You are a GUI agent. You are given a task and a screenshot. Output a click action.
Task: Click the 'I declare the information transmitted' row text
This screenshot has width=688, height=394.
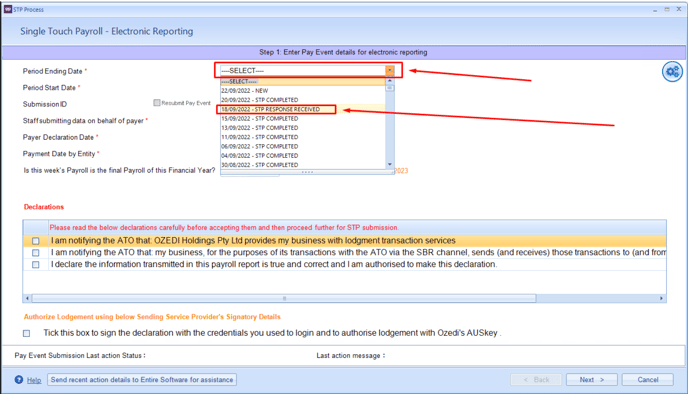274,264
